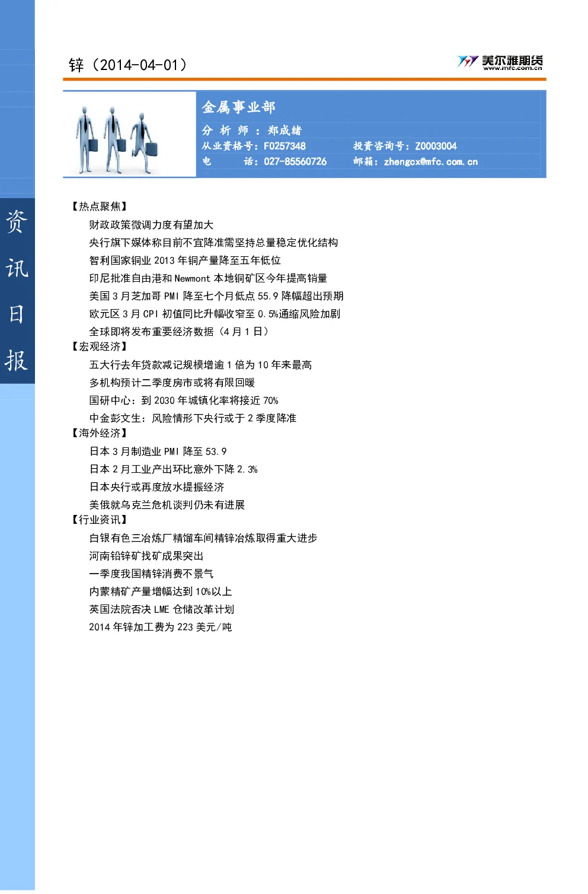Click the title 锌（2014-04-01）

(128, 65)
